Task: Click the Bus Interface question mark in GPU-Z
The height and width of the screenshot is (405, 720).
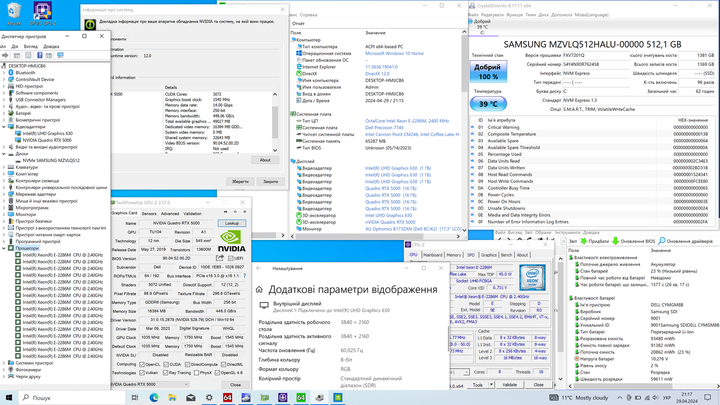Action: point(244,276)
